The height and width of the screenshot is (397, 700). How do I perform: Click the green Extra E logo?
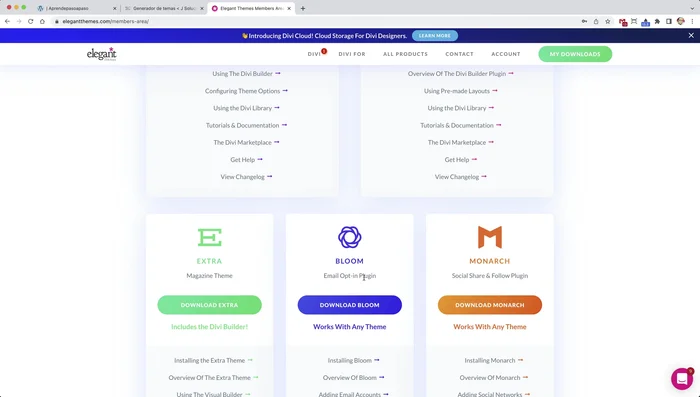(209, 237)
